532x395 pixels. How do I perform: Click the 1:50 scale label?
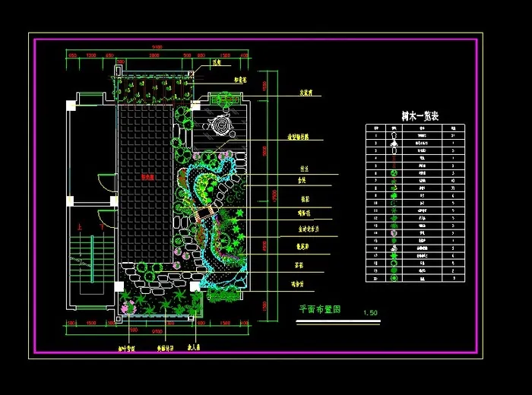pyautogui.click(x=370, y=313)
